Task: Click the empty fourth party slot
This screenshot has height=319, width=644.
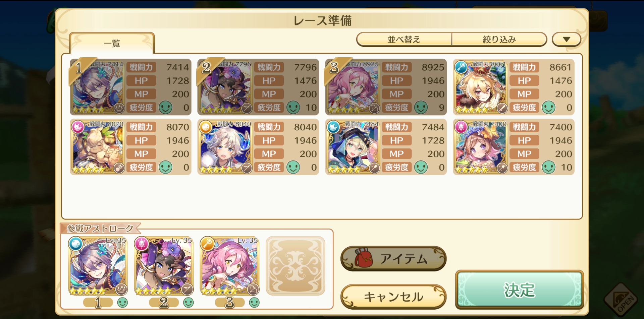Action: 296,266
